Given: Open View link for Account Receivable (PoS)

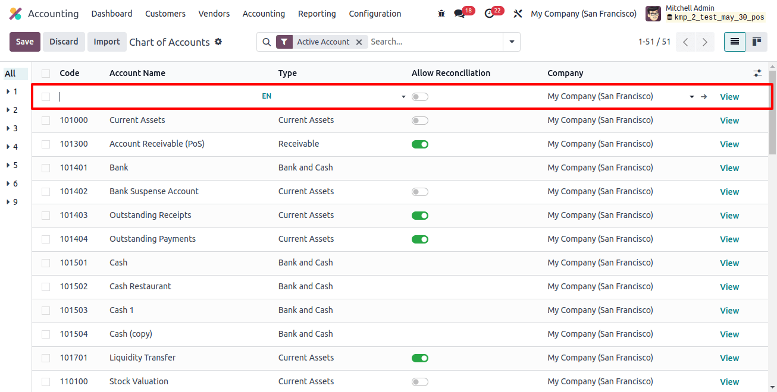Looking at the screenshot, I should (x=729, y=144).
